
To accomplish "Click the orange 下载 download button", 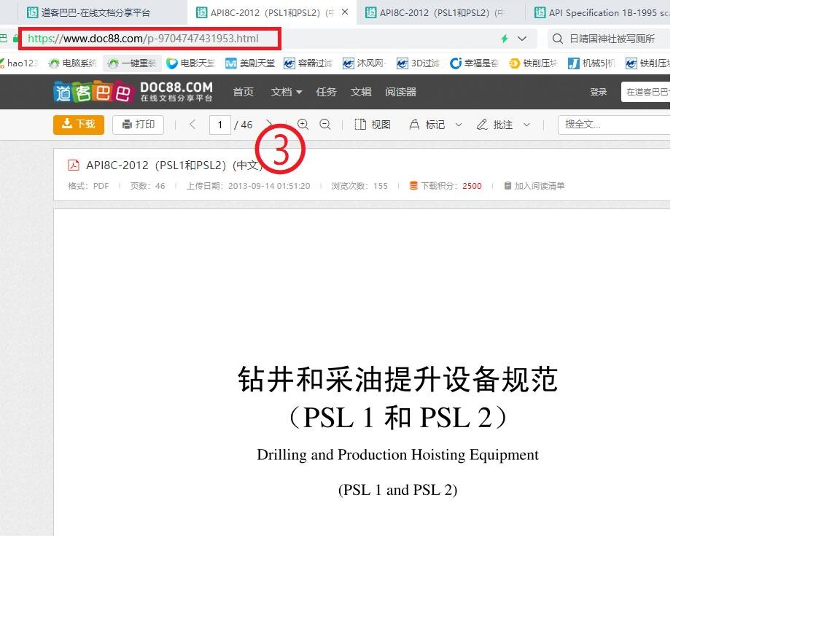I will [x=79, y=125].
